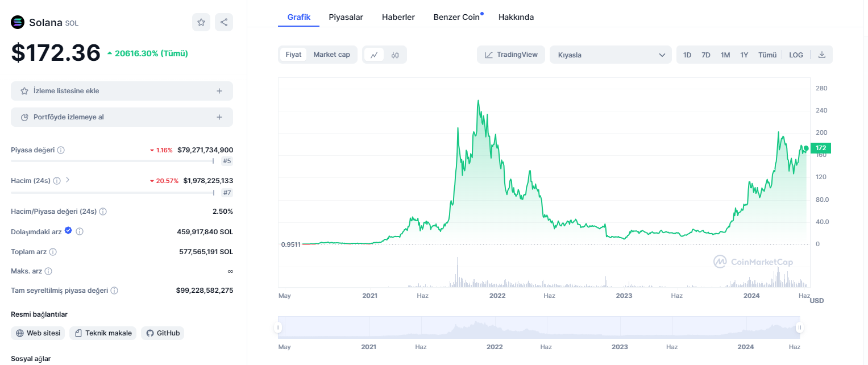
Task: Select Market cap chart mode
Action: (331, 55)
